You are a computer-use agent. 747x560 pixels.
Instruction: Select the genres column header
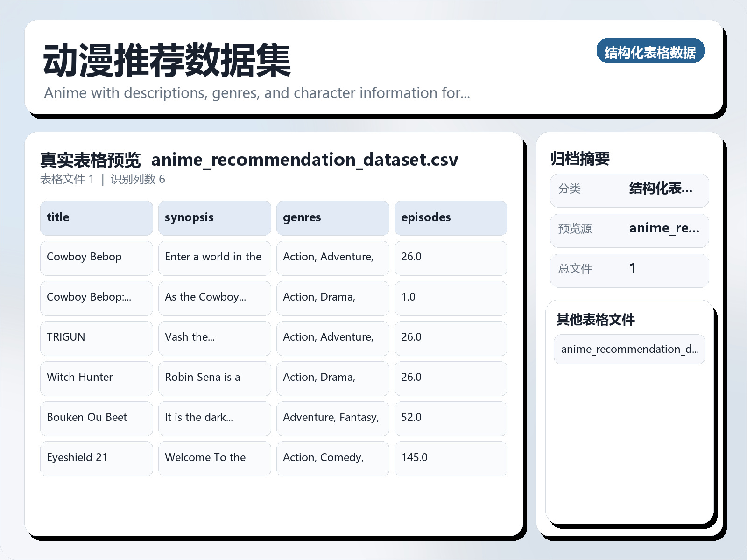(332, 217)
